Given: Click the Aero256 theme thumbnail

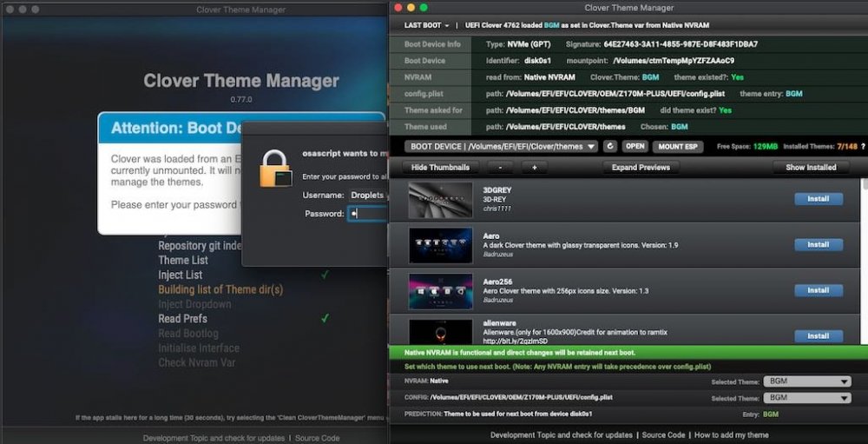Looking at the screenshot, I should point(441,292).
